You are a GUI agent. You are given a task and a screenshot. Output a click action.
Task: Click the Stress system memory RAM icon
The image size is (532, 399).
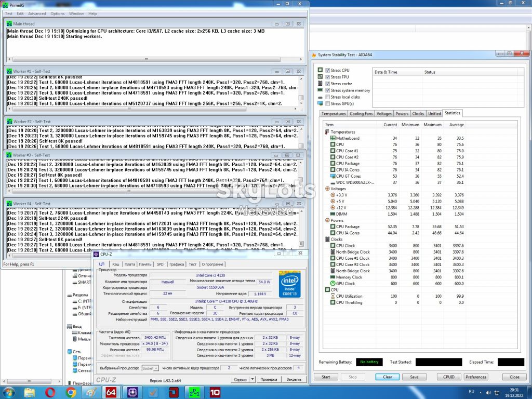[320, 90]
